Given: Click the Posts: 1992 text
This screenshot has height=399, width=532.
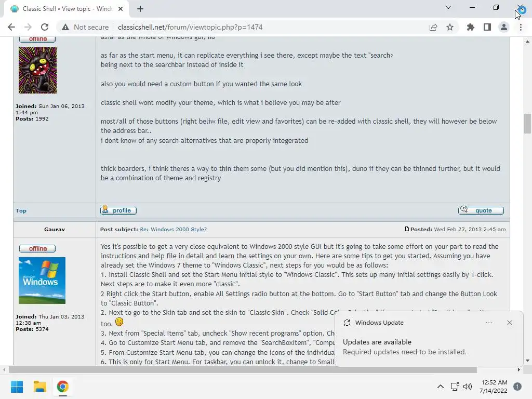Looking at the screenshot, I should 32,119.
